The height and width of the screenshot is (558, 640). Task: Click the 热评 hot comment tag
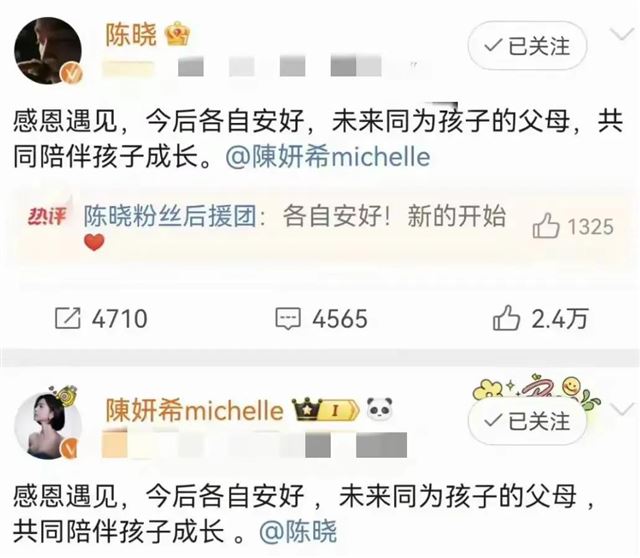[47, 215]
